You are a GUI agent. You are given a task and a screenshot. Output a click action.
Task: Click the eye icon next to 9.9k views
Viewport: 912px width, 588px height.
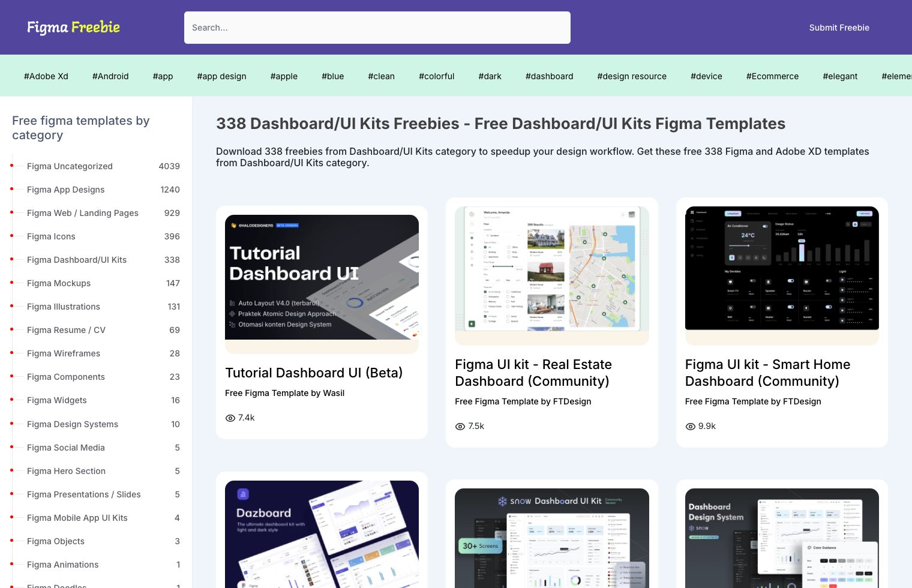coord(690,426)
